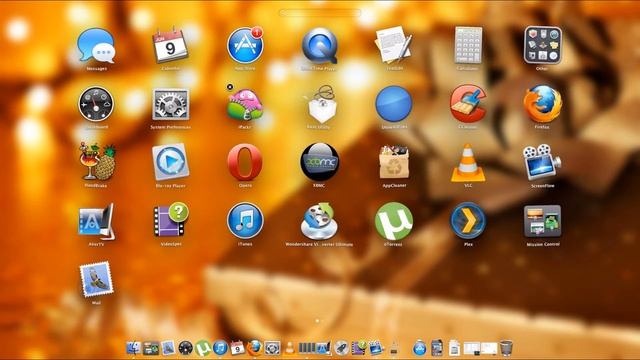Image resolution: width=640 pixels, height=360 pixels.
Task: Open the Firefox icon in the Dock
Action: coord(255,348)
